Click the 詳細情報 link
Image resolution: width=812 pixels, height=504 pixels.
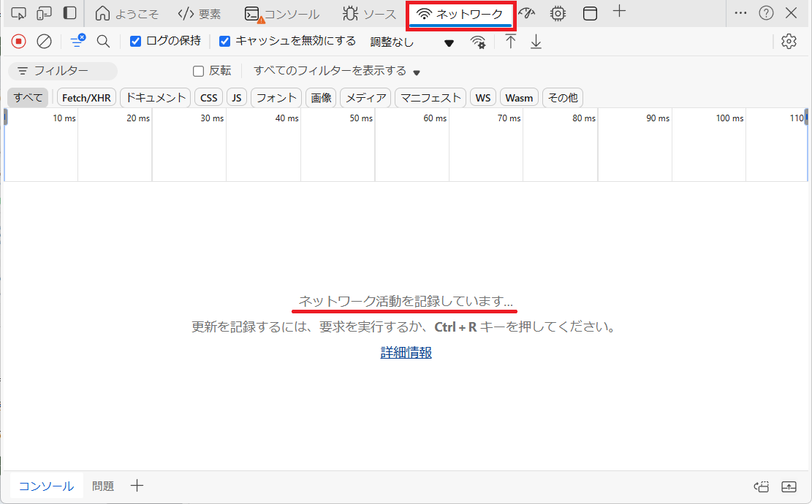tap(406, 353)
